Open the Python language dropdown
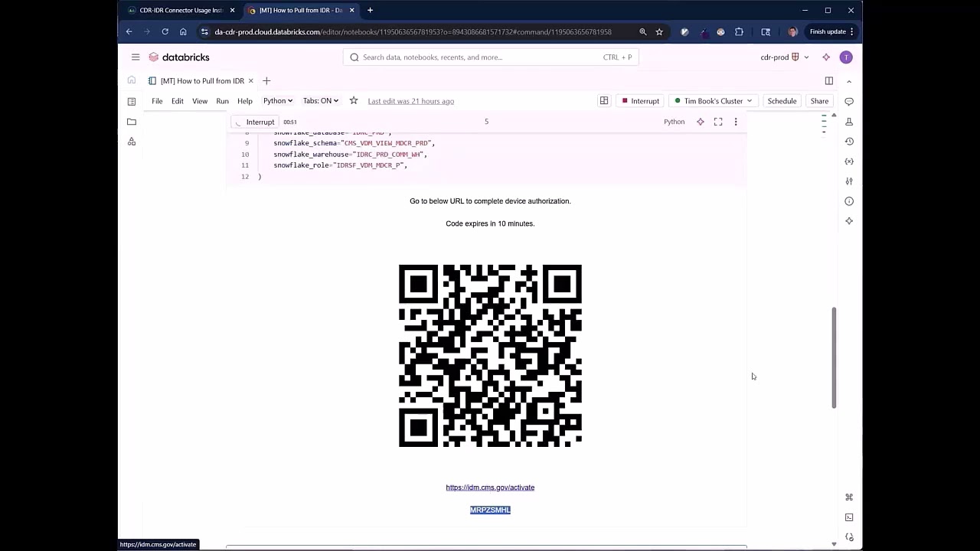 click(278, 101)
